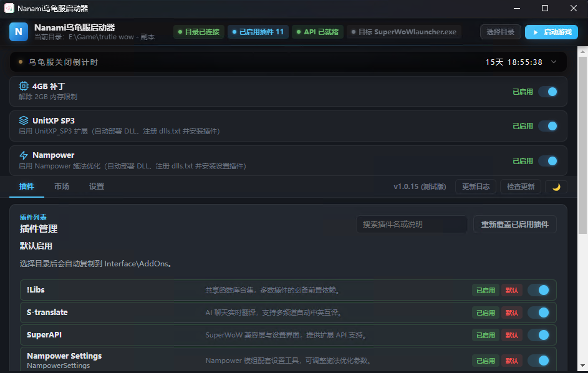The height and width of the screenshot is (373, 588).
Task: Expand the 乌龟服关闭倒计时 countdown chevron
Action: pyautogui.click(x=554, y=62)
